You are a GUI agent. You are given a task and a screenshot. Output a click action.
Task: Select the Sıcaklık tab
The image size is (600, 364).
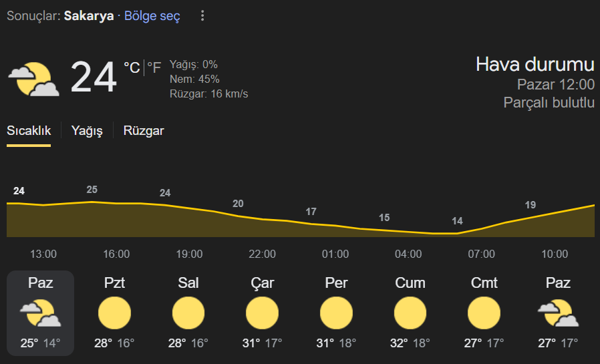29,131
